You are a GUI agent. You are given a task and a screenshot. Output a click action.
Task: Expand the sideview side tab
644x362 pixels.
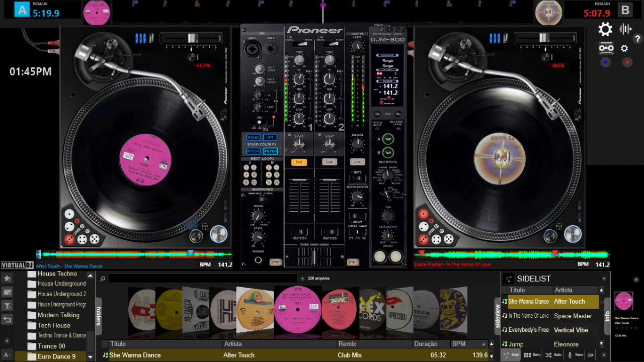coord(498,317)
